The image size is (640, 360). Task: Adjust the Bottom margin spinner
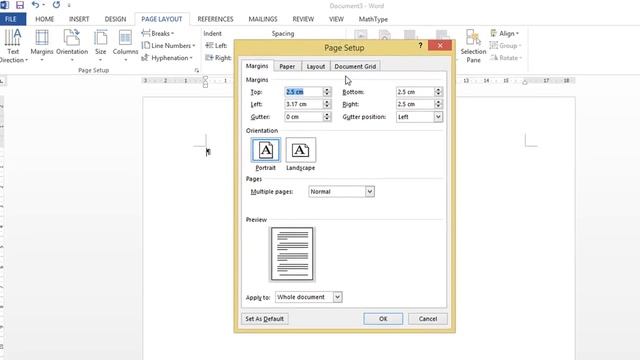[438, 92]
